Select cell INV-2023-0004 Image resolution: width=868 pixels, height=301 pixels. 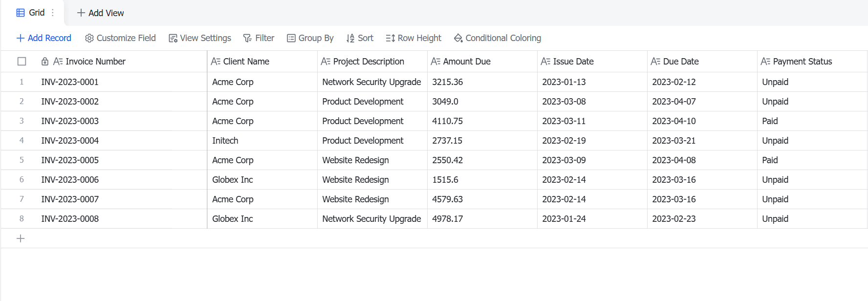(122, 141)
